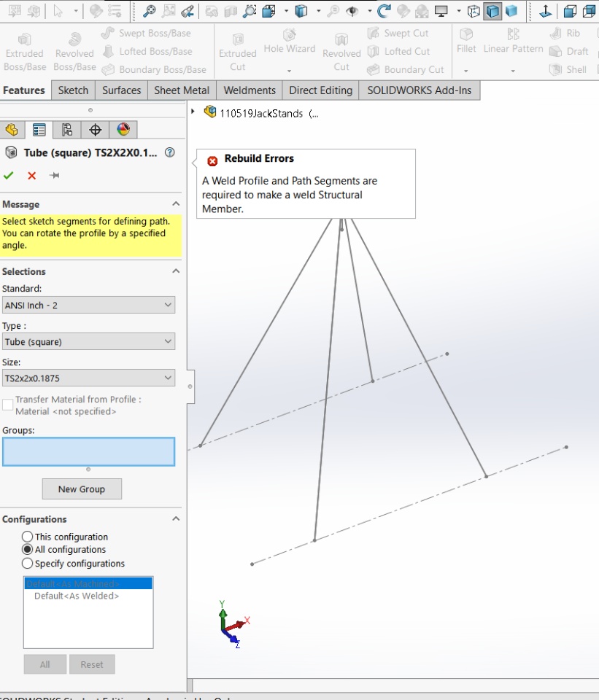The height and width of the screenshot is (700, 599).
Task: Click the 110519JackStands part name
Action: coord(261,114)
